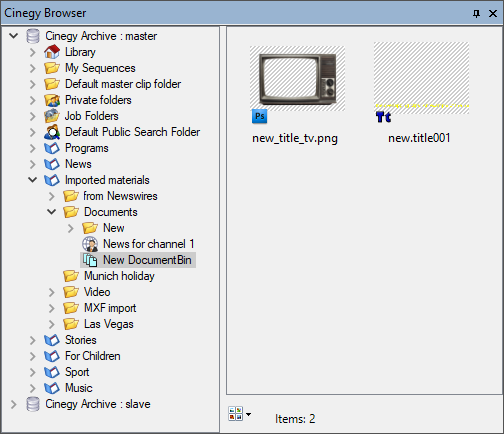Click the Stories book icon
Screen dimensions: 504x434
(52, 340)
